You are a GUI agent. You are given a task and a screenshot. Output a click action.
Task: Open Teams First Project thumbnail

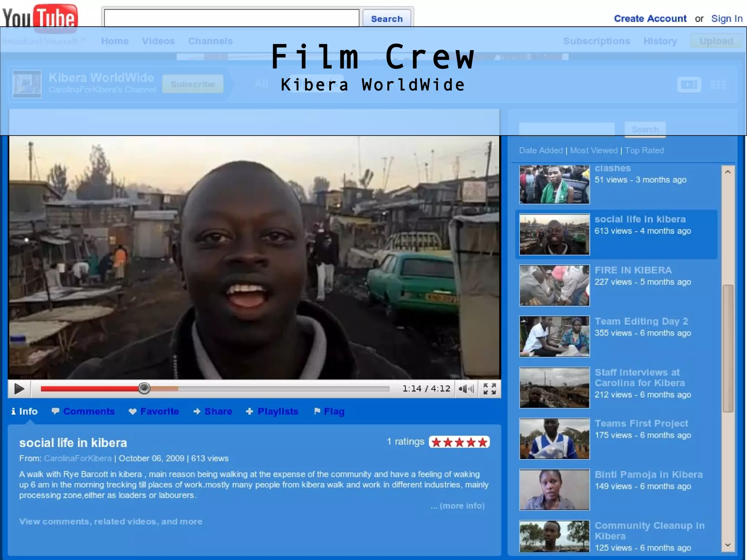tap(554, 439)
